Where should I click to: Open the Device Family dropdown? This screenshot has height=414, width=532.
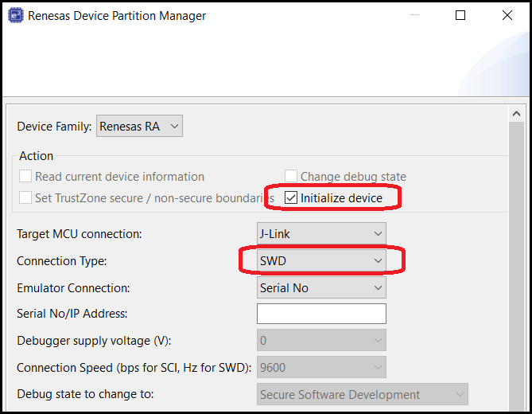pos(139,126)
